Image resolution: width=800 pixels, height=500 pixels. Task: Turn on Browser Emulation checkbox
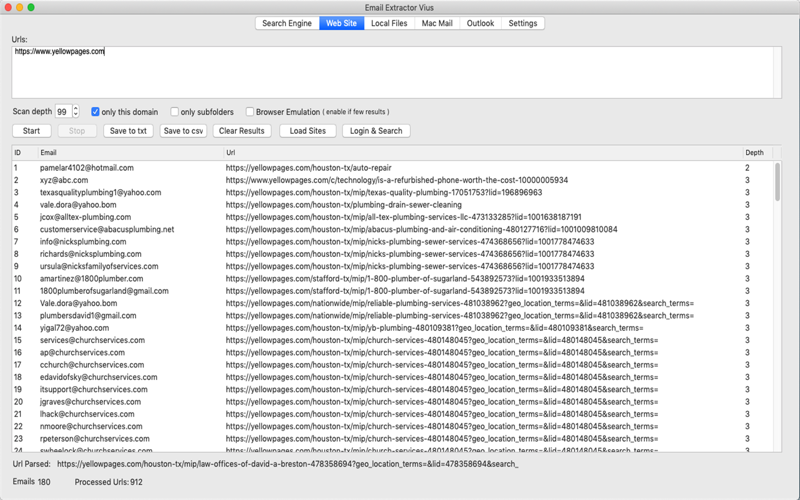(x=249, y=112)
